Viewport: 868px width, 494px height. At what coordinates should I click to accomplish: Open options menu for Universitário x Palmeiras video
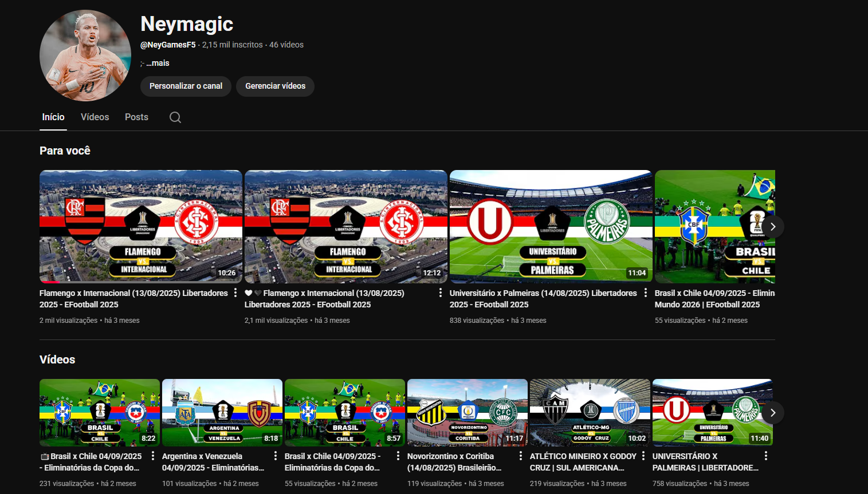[x=646, y=293]
